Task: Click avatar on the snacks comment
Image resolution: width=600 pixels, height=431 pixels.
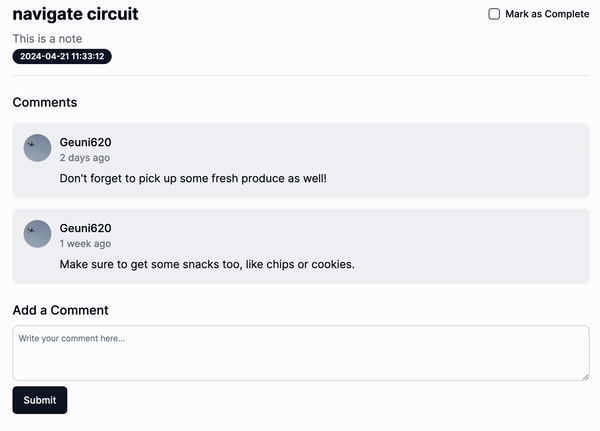Action: pyautogui.click(x=37, y=234)
